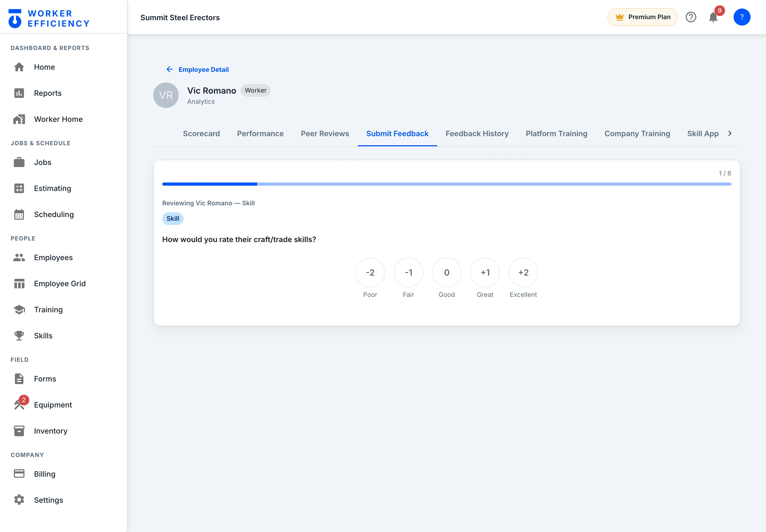Open the Scheduling calendar icon
The height and width of the screenshot is (532, 766).
19,214
